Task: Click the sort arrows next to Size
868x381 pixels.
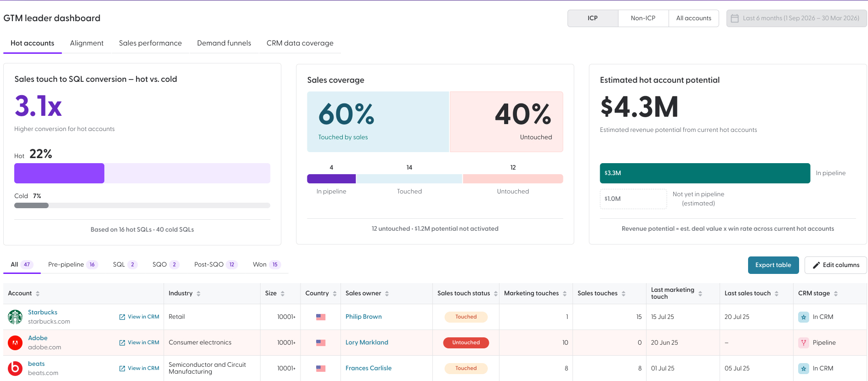Action: tap(283, 294)
